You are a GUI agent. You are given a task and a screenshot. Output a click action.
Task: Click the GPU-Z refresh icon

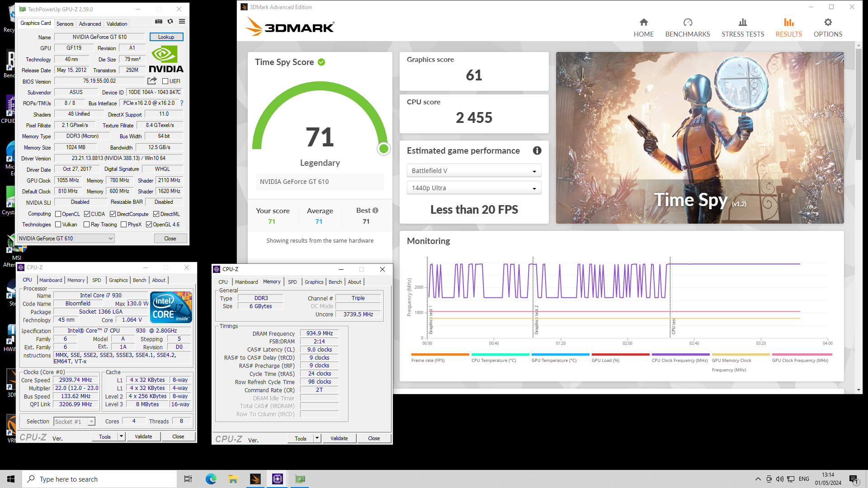[170, 21]
